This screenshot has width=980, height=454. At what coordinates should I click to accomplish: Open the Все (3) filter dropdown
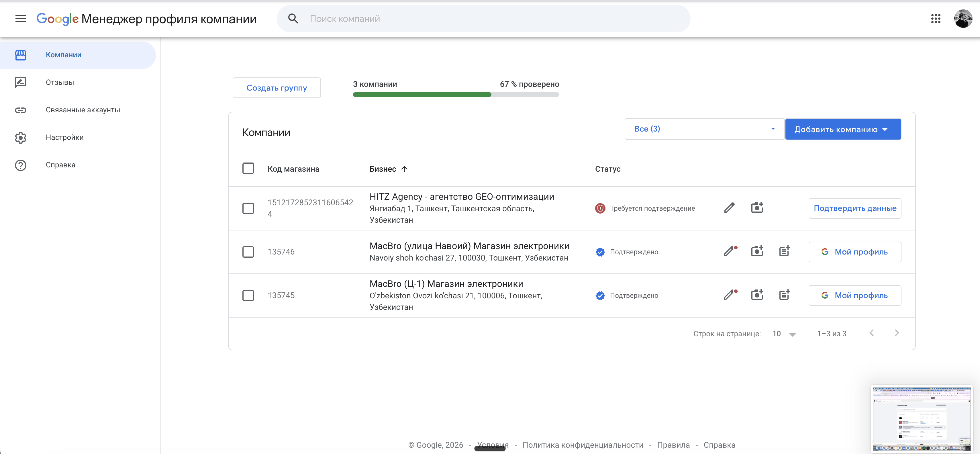704,129
